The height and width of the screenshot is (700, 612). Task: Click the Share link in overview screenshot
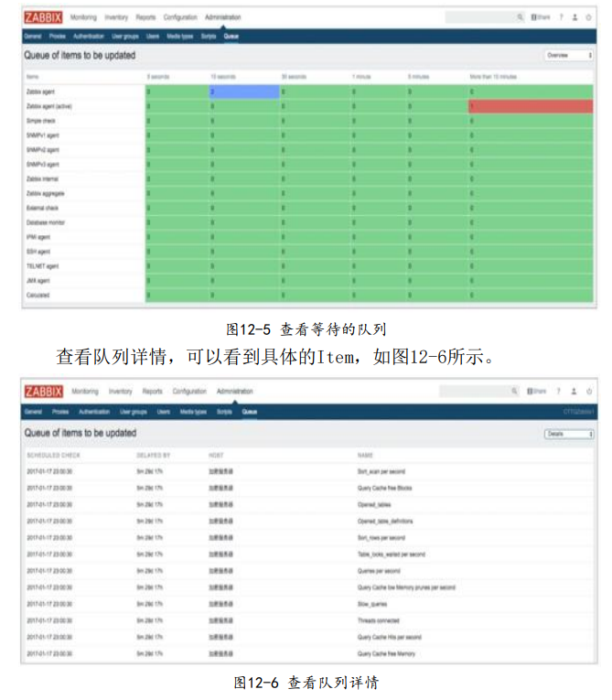point(541,17)
